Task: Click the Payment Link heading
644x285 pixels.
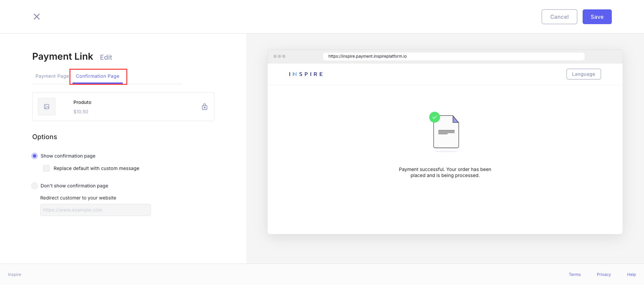Action: 63,56
